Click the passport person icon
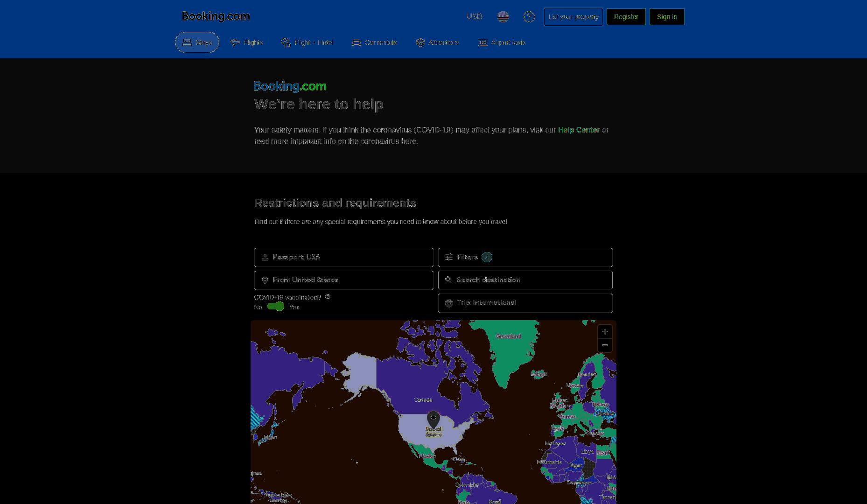Screen dimensions: 867x504 pyautogui.click(x=265, y=257)
